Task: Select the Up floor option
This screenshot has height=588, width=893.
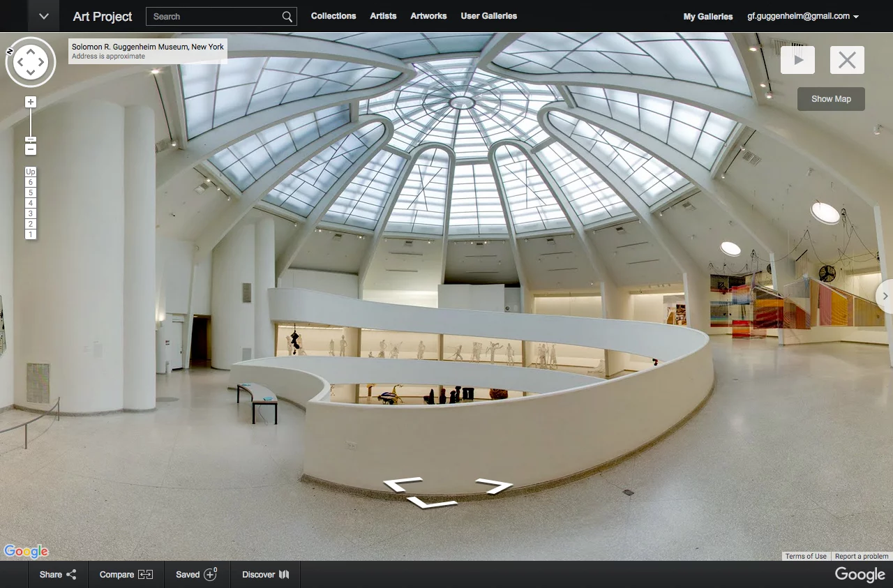Action: click(30, 172)
